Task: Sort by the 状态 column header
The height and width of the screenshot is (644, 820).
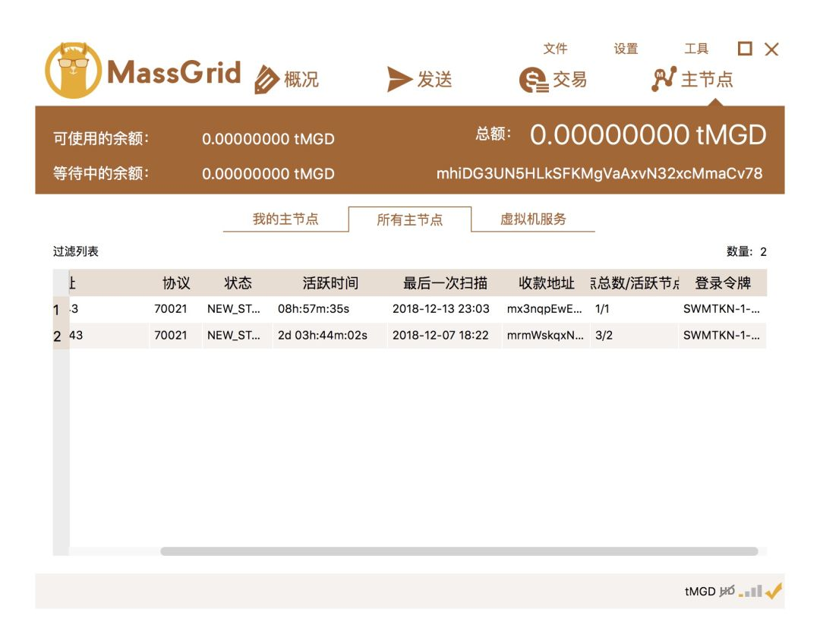Action: [238, 283]
